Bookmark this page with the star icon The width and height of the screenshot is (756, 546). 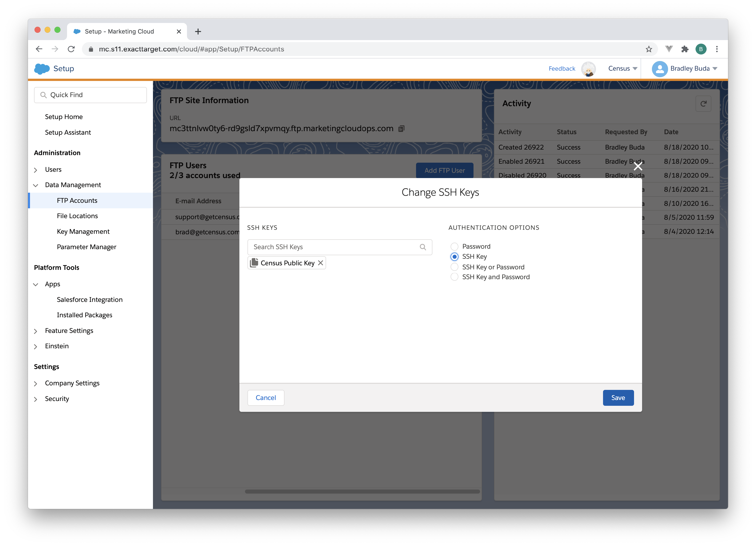649,49
